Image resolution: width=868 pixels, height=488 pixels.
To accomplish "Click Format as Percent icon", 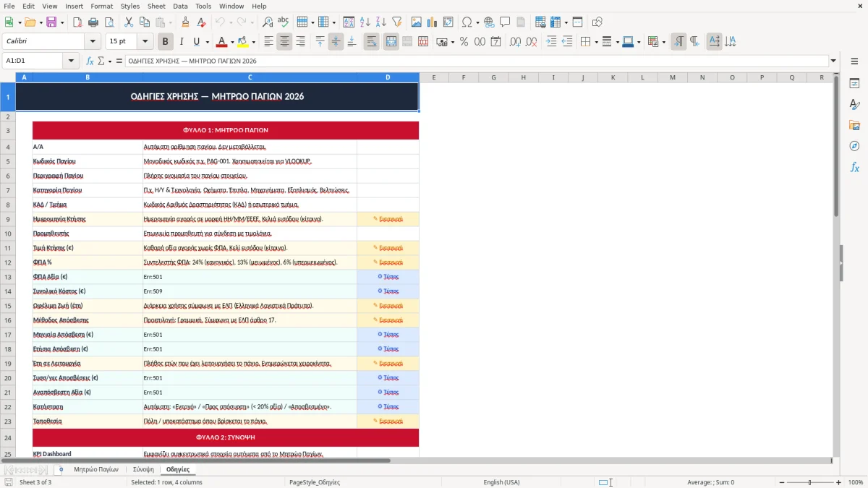I will 464,42.
